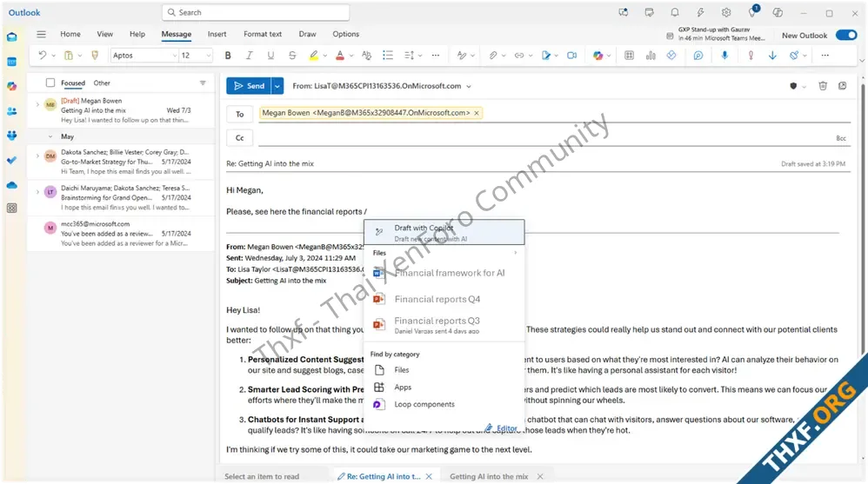Open the Draw ribbon tab
This screenshot has height=484, width=868.
pyautogui.click(x=307, y=34)
